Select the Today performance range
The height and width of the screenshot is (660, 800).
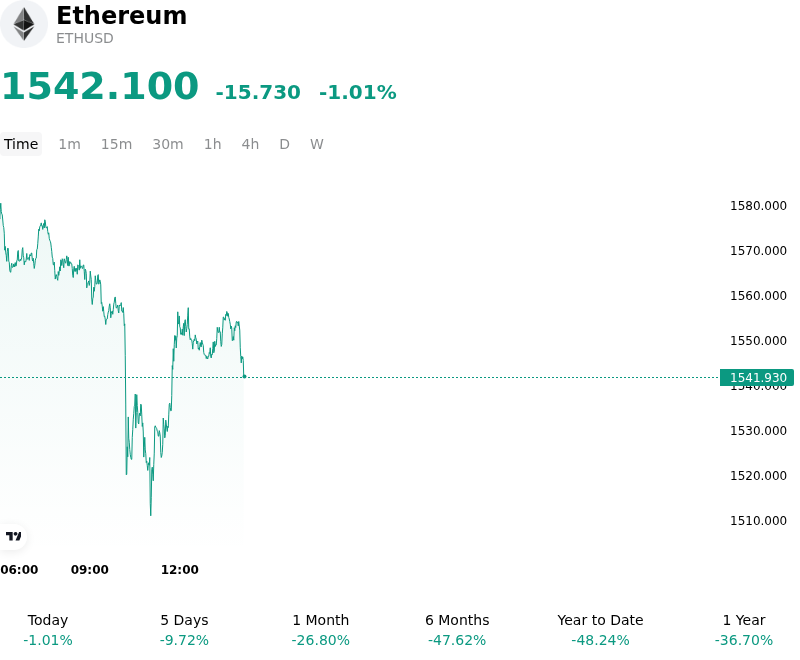click(x=47, y=630)
